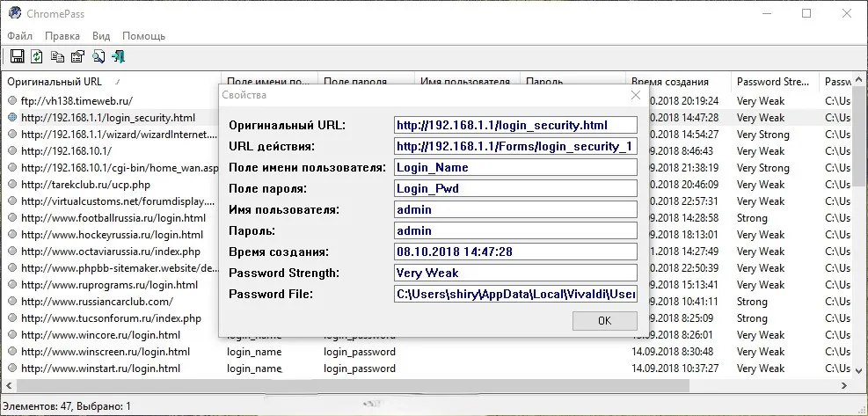Viewport: 868px width, 416px height.
Task: Click the Save floppy disk toolbar icon
Action: 17,56
